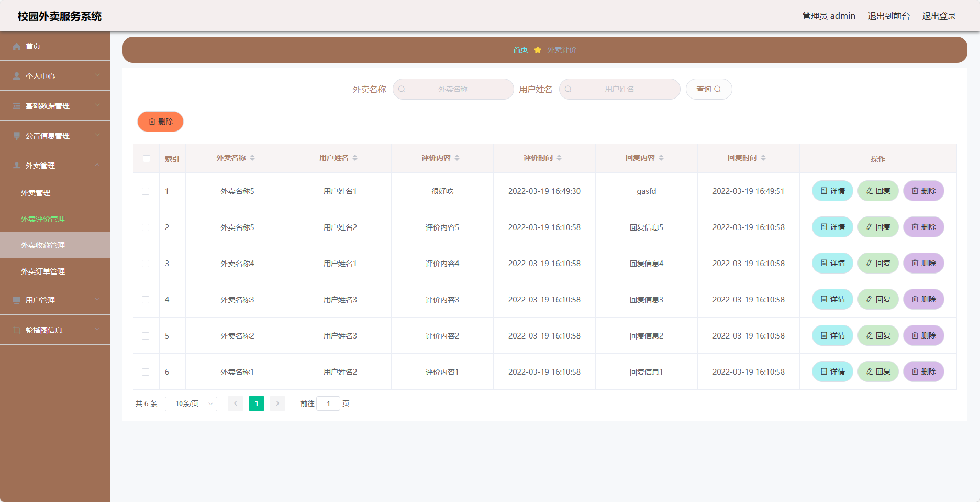Click 管理员 admin label
This screenshot has width=980, height=502.
[x=829, y=16]
